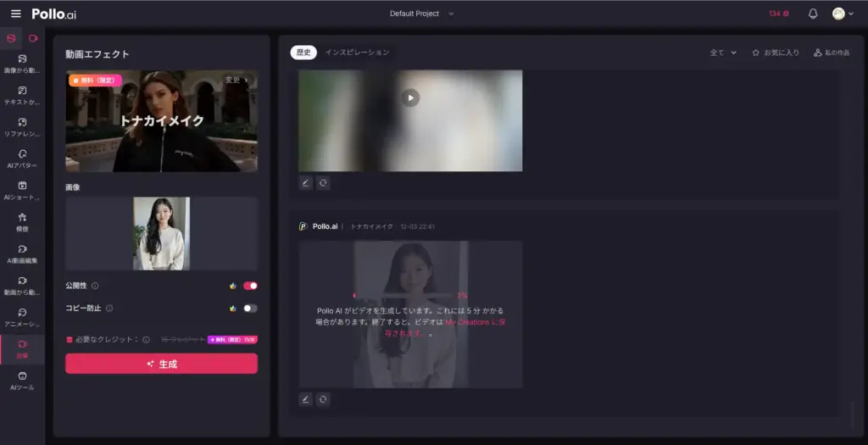Click info icon next to 公開性
The height and width of the screenshot is (445, 868).
[95, 286]
